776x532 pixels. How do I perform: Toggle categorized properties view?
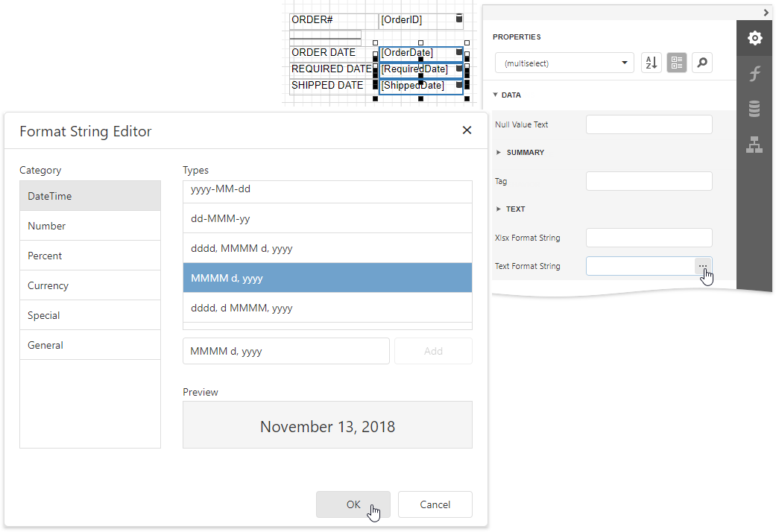click(677, 63)
